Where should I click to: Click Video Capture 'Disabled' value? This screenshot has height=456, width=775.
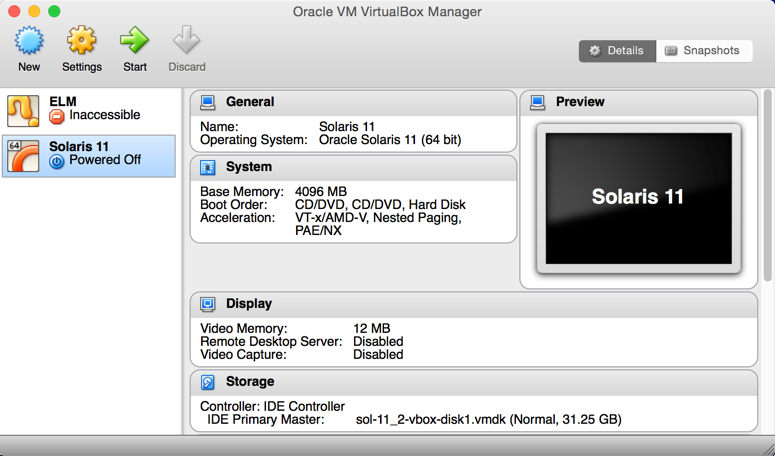378,354
